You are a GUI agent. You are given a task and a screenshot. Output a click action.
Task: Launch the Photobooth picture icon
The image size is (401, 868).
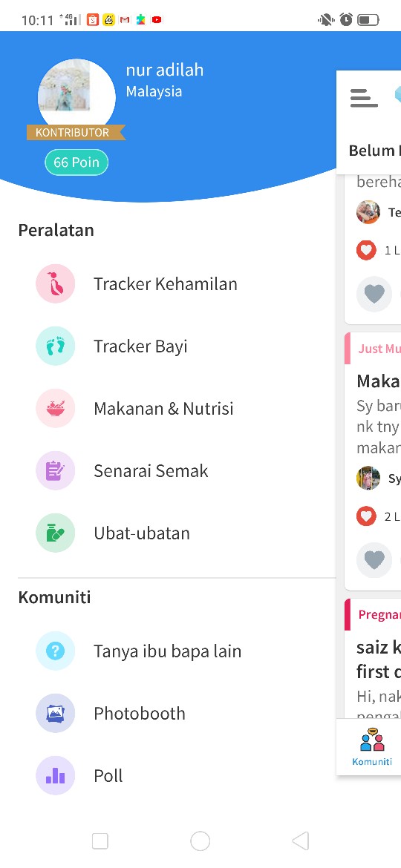56,713
